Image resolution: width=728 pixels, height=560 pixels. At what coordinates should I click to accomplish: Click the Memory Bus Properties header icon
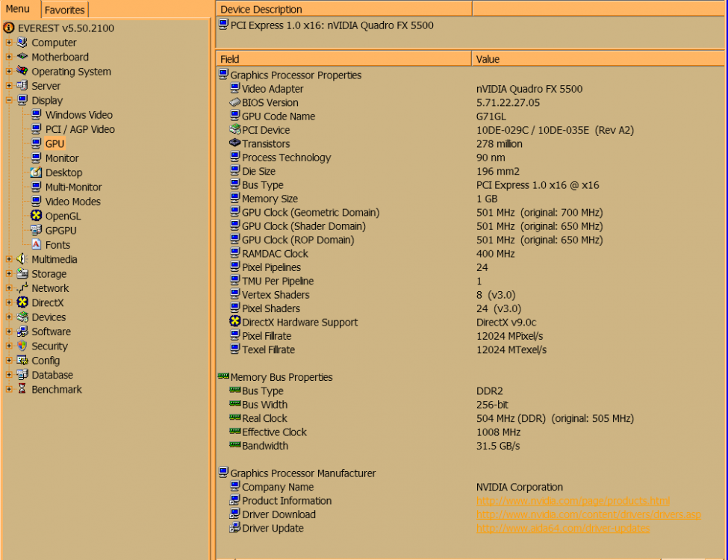[222, 377]
